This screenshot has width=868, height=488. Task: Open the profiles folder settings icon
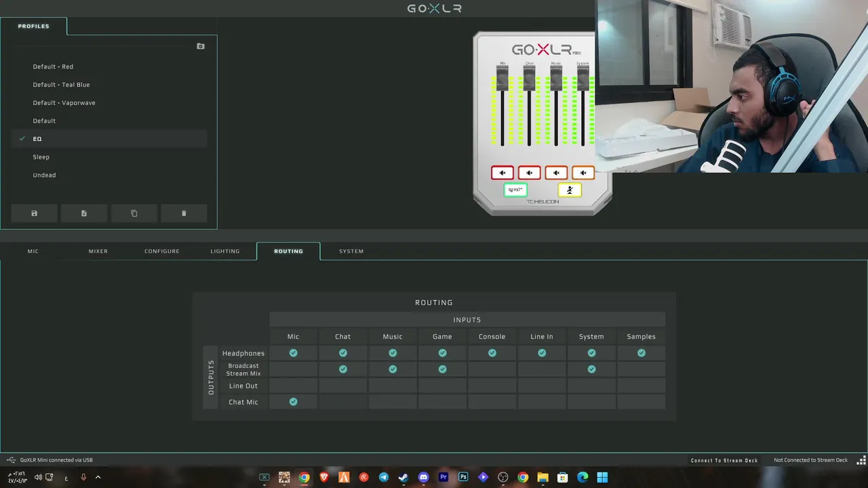pos(201,46)
